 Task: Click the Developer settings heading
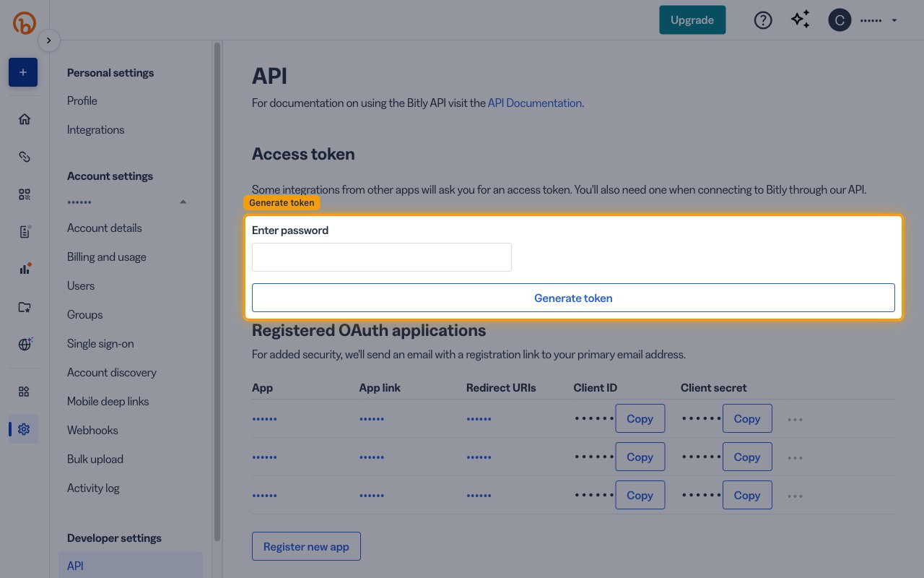click(x=114, y=538)
